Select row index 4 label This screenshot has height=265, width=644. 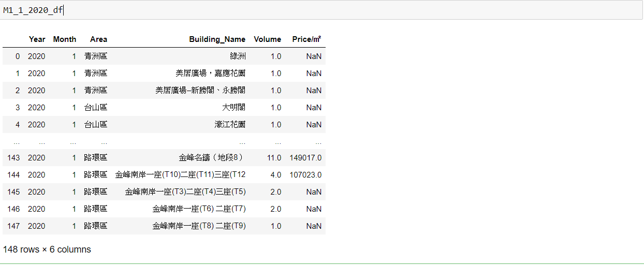click(x=18, y=125)
